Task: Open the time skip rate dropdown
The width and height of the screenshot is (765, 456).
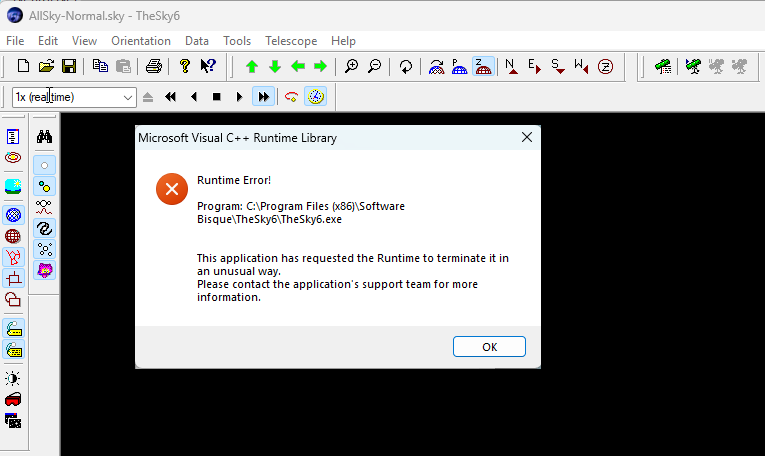Action: coord(128,98)
